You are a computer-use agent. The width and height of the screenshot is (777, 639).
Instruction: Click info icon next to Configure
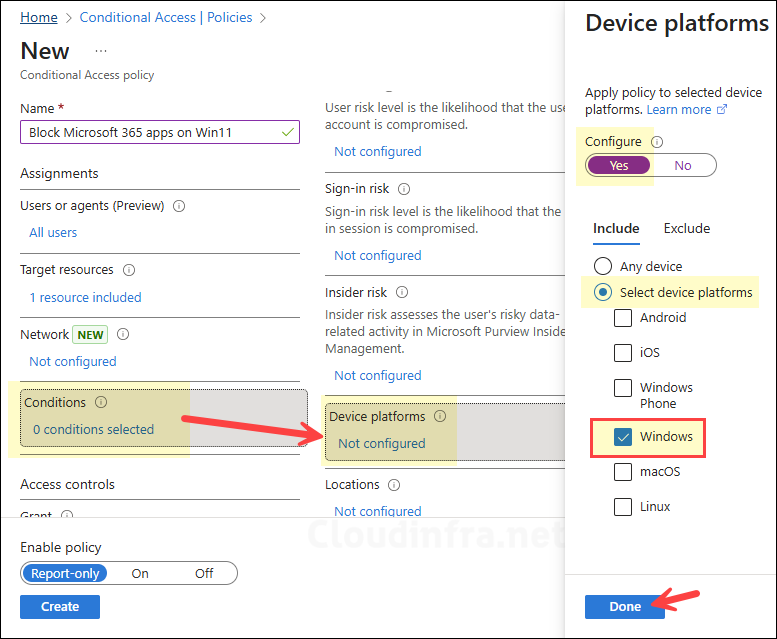[657, 142]
